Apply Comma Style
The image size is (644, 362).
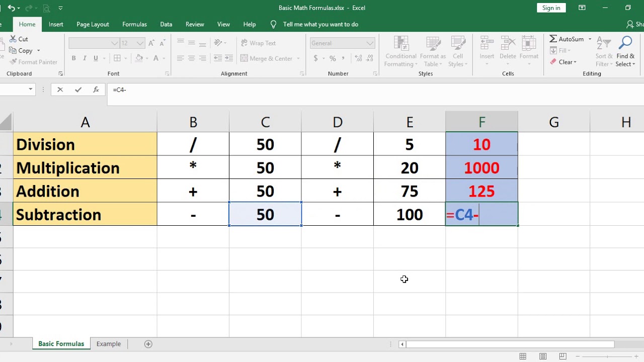coord(344,58)
